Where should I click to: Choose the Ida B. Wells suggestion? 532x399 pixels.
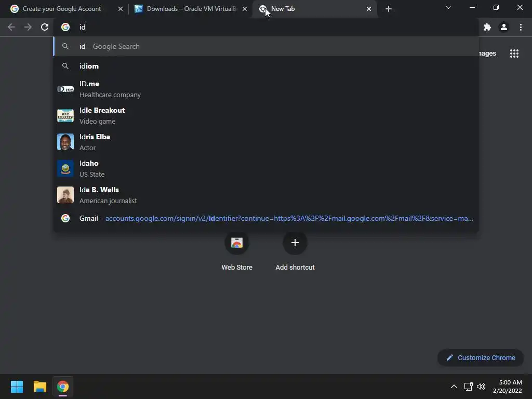click(266, 195)
